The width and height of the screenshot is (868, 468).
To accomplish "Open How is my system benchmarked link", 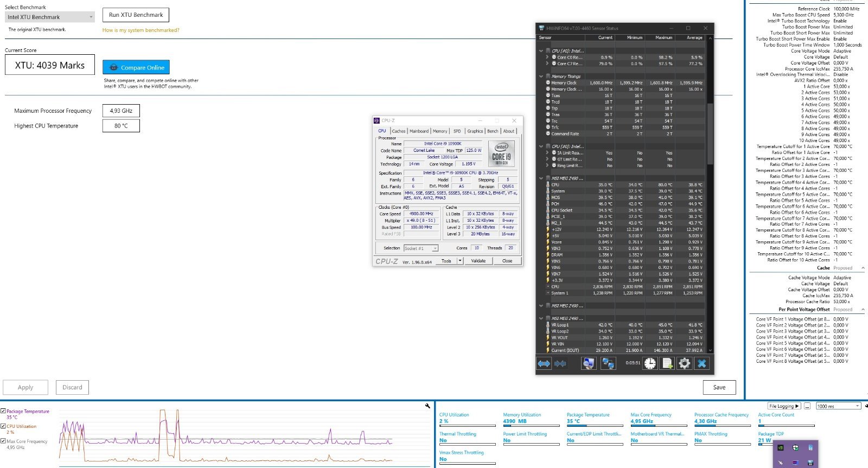I will [141, 30].
